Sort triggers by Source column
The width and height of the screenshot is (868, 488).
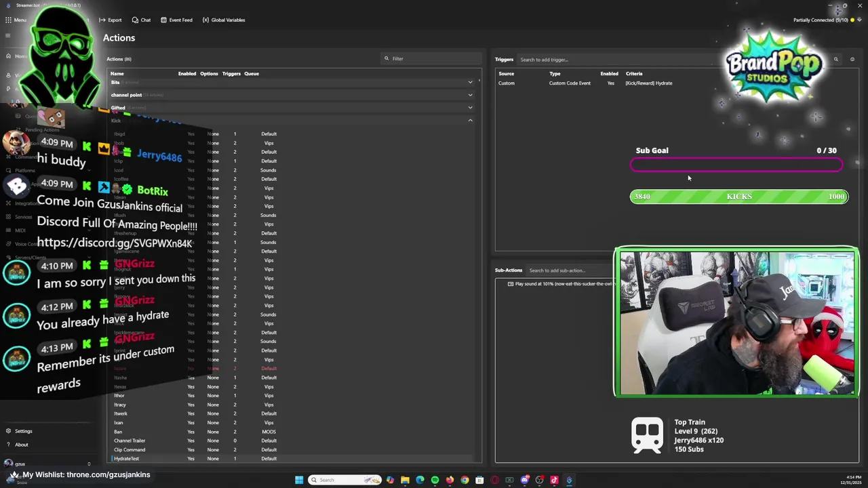tap(507, 73)
